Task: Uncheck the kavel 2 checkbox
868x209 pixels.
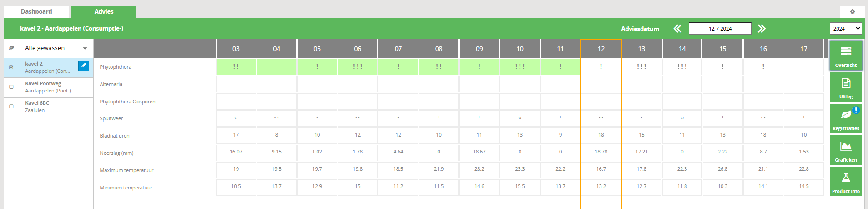Action: (x=11, y=67)
